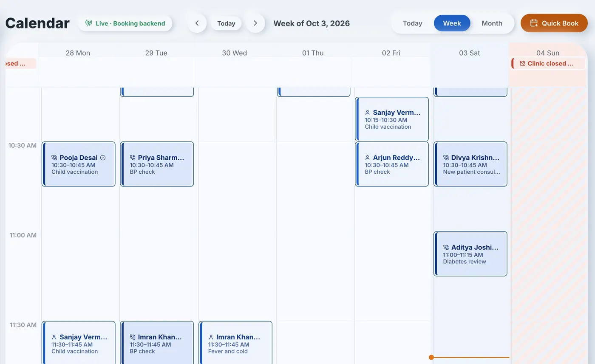Go to the previous week with left chevron
Image resolution: width=595 pixels, height=364 pixels.
(197, 23)
